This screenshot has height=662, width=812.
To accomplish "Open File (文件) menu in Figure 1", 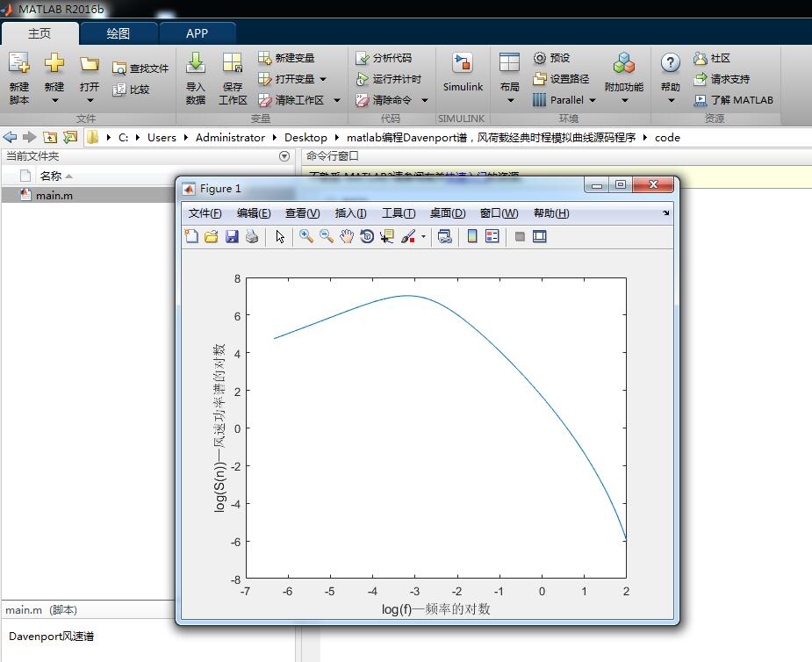I will [205, 212].
